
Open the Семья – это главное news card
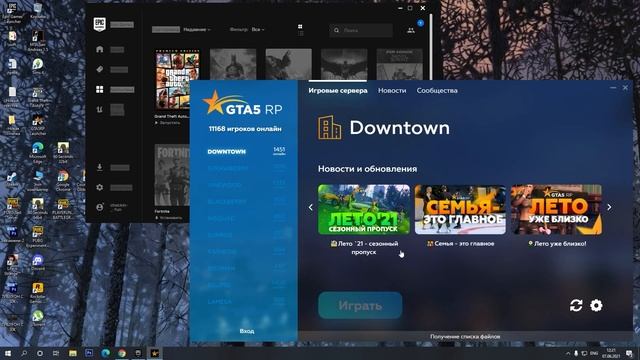460,209
